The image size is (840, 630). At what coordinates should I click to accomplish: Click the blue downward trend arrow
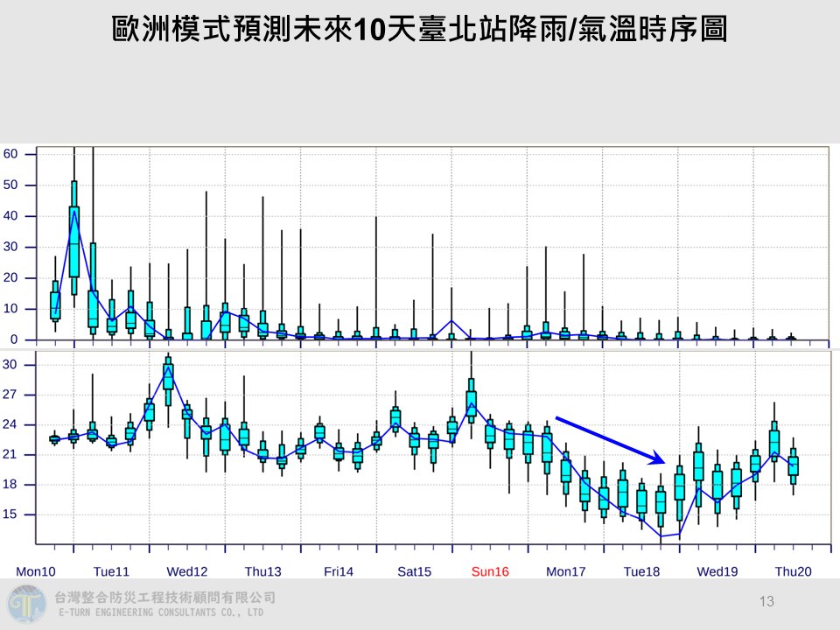pyautogui.click(x=610, y=439)
